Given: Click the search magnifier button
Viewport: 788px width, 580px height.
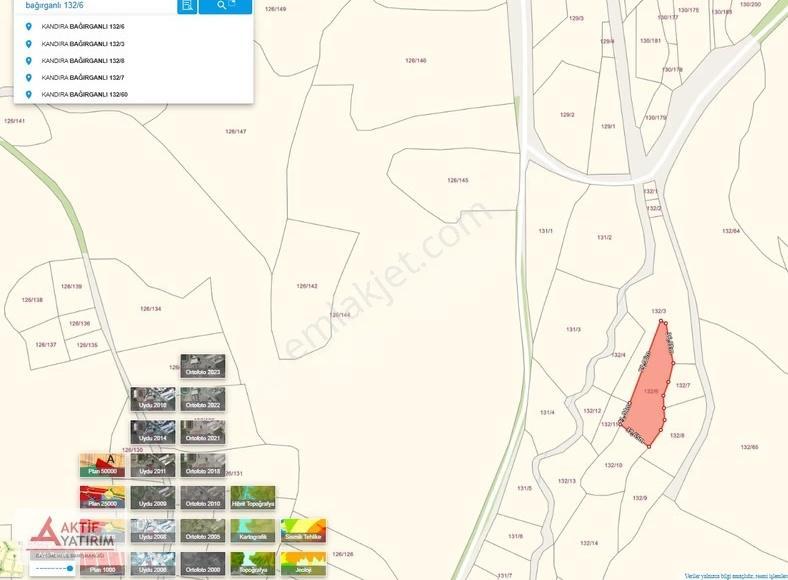Looking at the screenshot, I should click(225, 6).
